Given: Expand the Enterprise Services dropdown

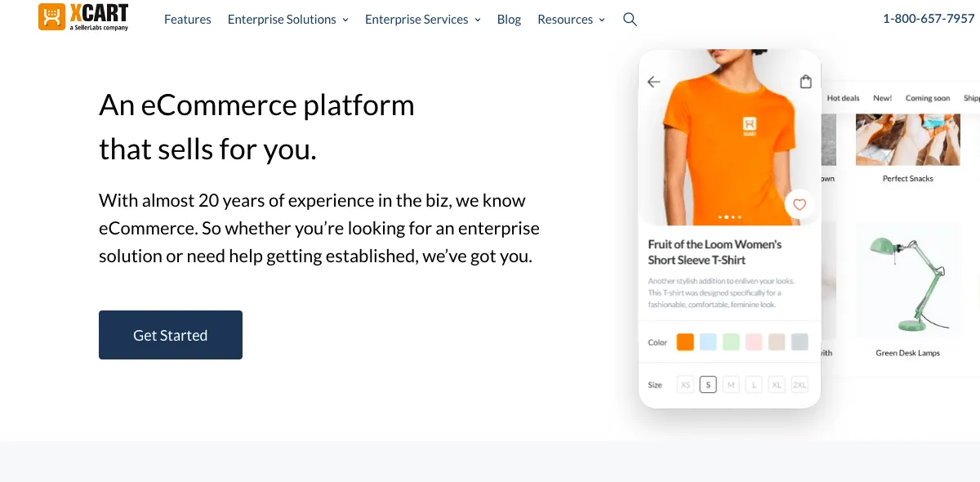Looking at the screenshot, I should click(x=423, y=19).
